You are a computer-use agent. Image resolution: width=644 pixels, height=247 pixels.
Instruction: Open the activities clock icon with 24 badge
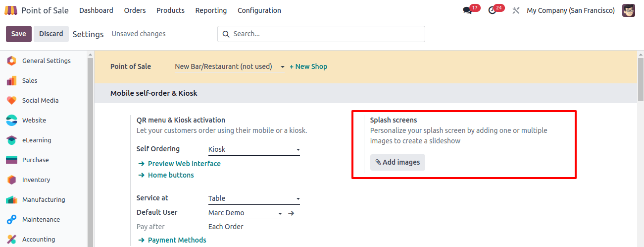(x=492, y=10)
